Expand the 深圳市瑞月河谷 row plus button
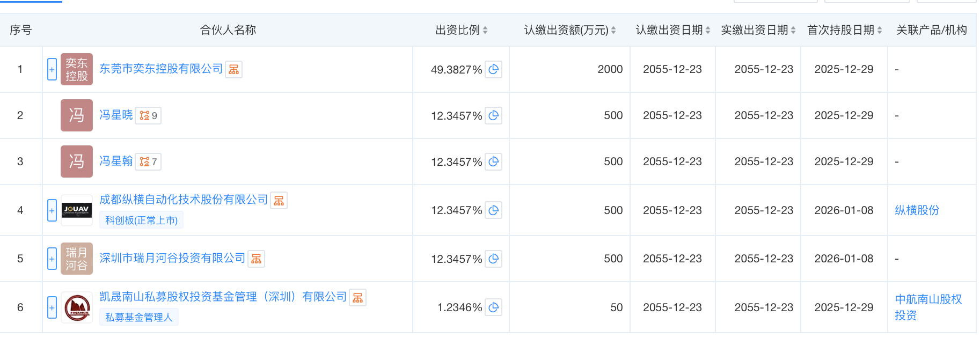 pos(52,259)
